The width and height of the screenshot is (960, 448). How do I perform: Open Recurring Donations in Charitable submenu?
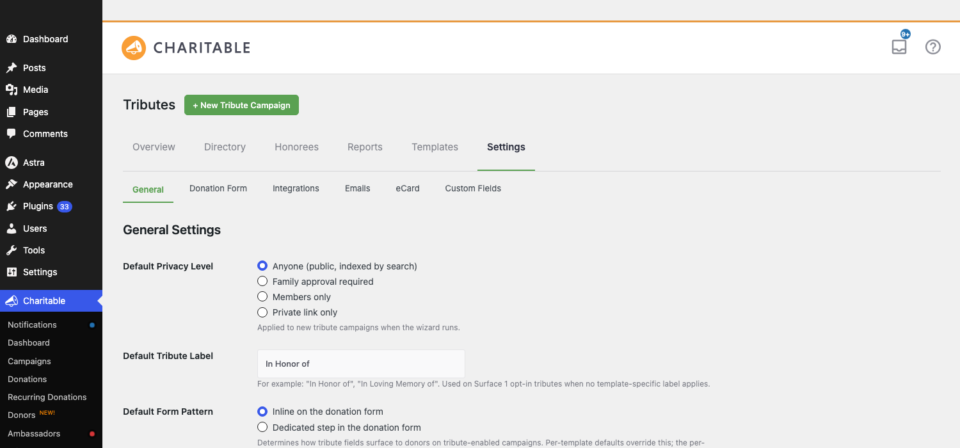[47, 397]
